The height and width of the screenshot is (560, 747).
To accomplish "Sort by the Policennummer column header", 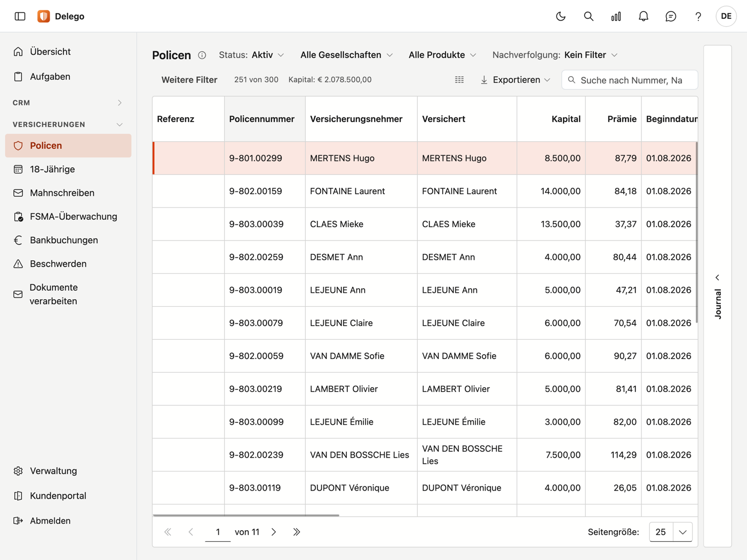I will 265,119.
